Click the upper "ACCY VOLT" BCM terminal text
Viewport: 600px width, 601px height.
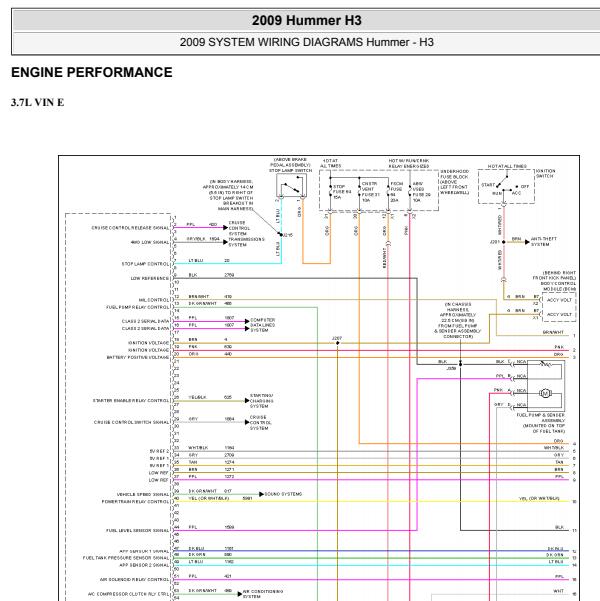(559, 300)
